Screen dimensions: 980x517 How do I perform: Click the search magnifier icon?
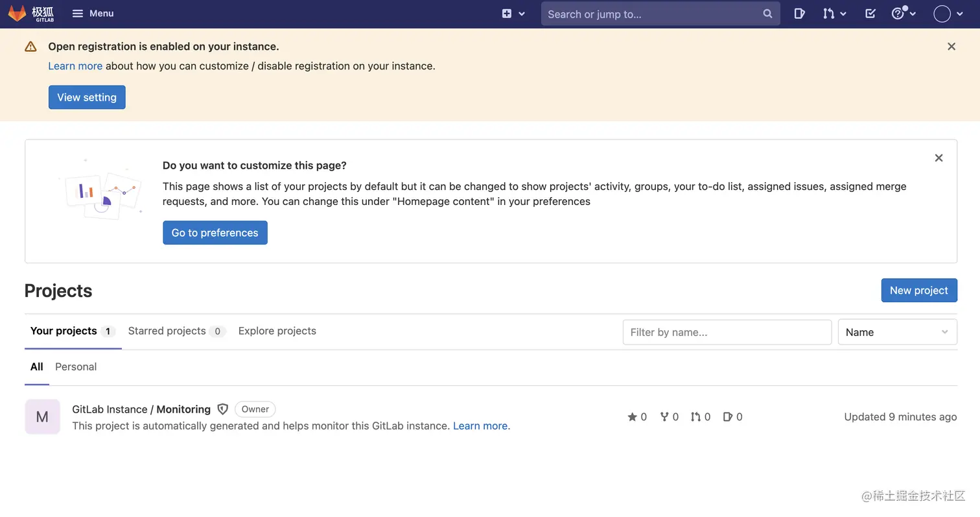tap(767, 14)
